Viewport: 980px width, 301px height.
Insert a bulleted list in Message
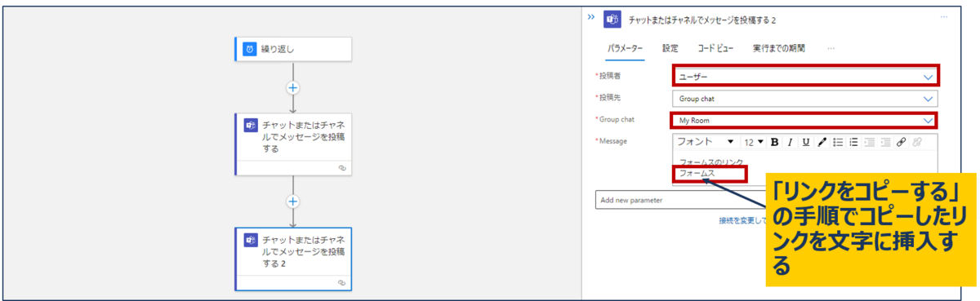click(838, 142)
